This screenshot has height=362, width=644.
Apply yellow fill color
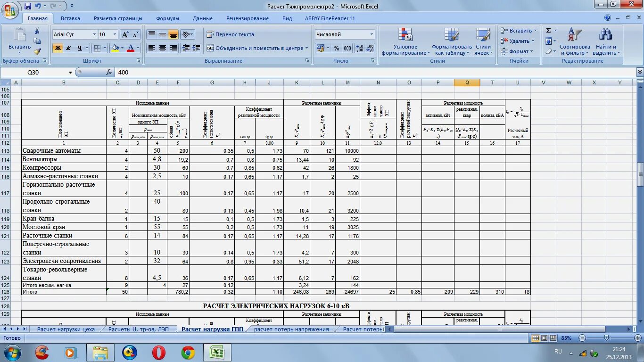[x=115, y=48]
